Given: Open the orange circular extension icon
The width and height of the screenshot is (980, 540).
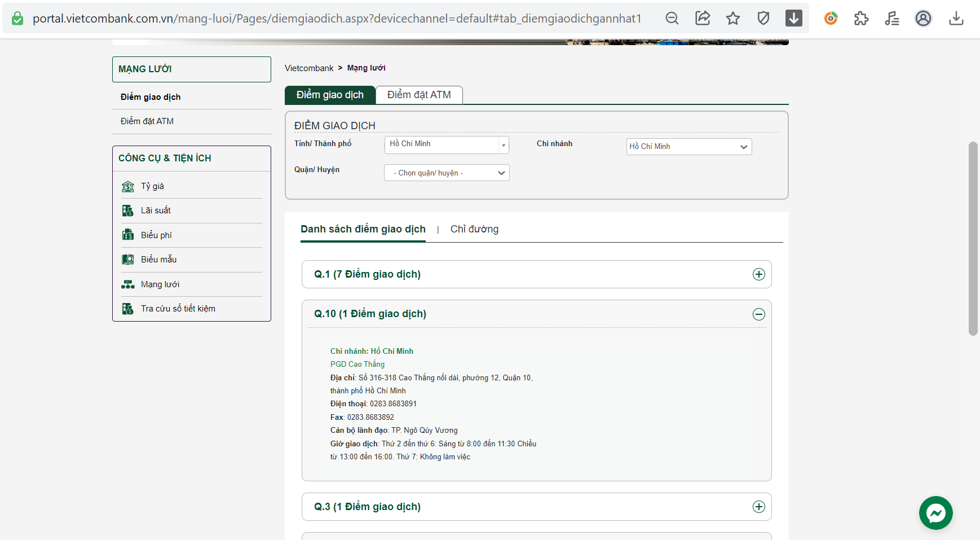Looking at the screenshot, I should pyautogui.click(x=831, y=19).
